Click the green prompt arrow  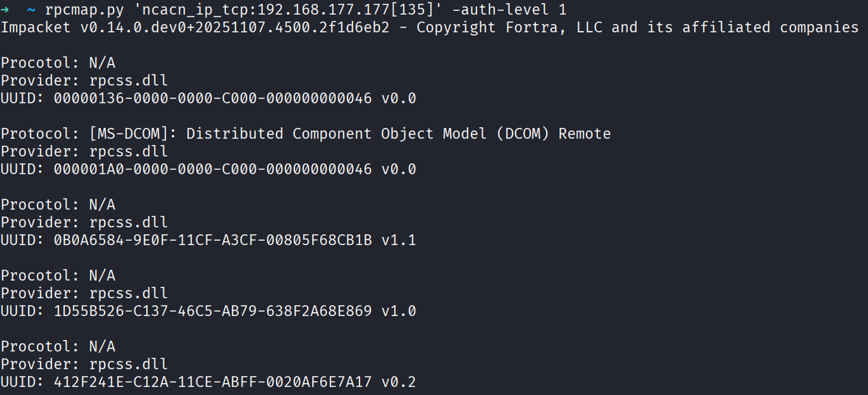[5, 10]
